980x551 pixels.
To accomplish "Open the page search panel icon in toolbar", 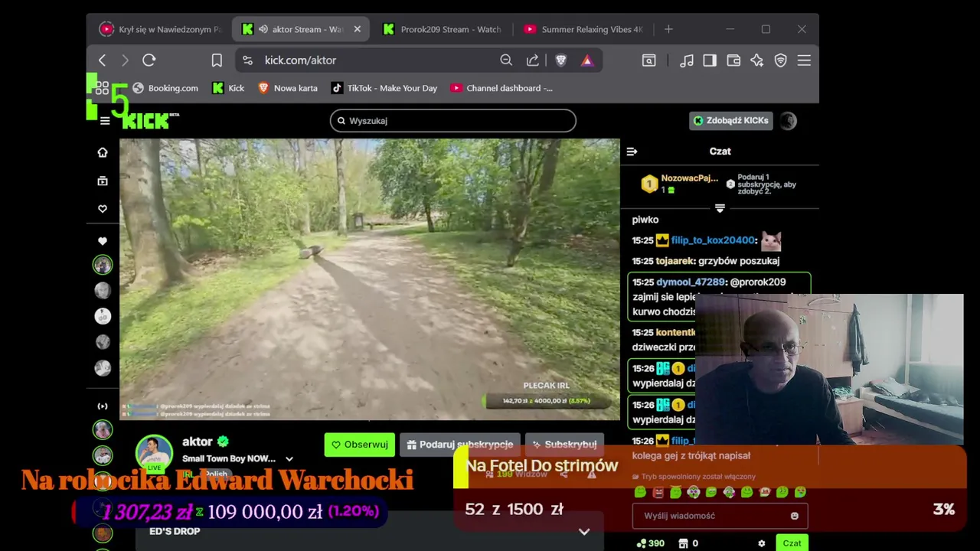I will [648, 60].
